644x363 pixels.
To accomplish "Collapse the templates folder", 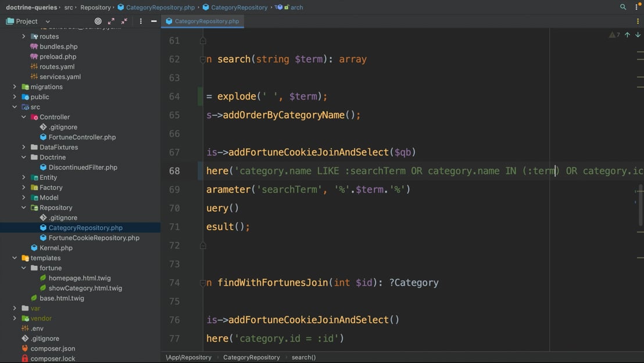I will (x=15, y=258).
